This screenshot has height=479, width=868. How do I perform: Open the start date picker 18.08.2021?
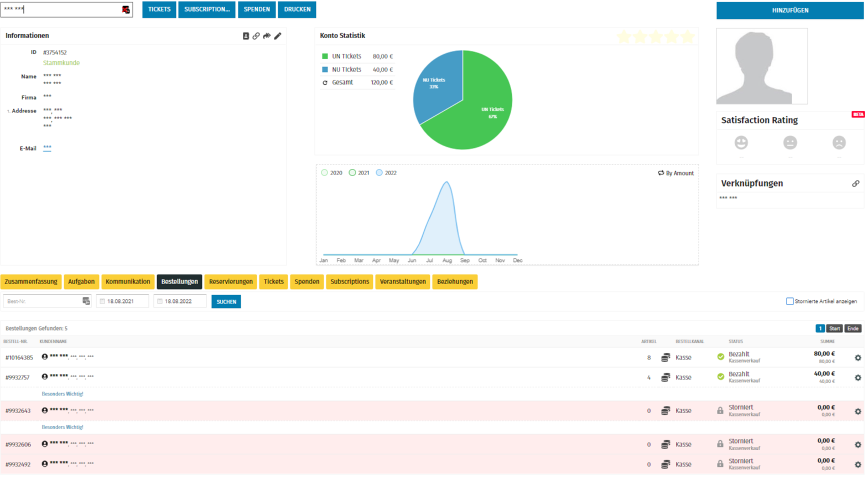click(x=123, y=301)
